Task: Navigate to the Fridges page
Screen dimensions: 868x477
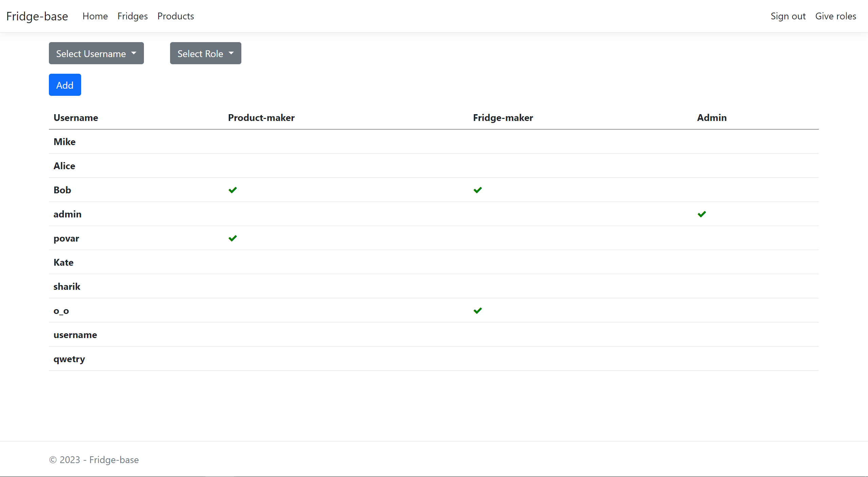Action: (x=132, y=16)
